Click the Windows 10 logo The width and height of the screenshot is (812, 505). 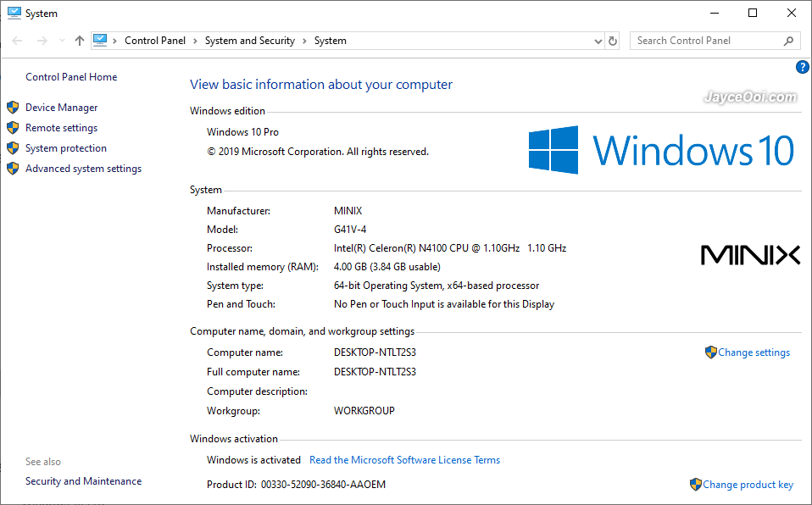point(661,150)
